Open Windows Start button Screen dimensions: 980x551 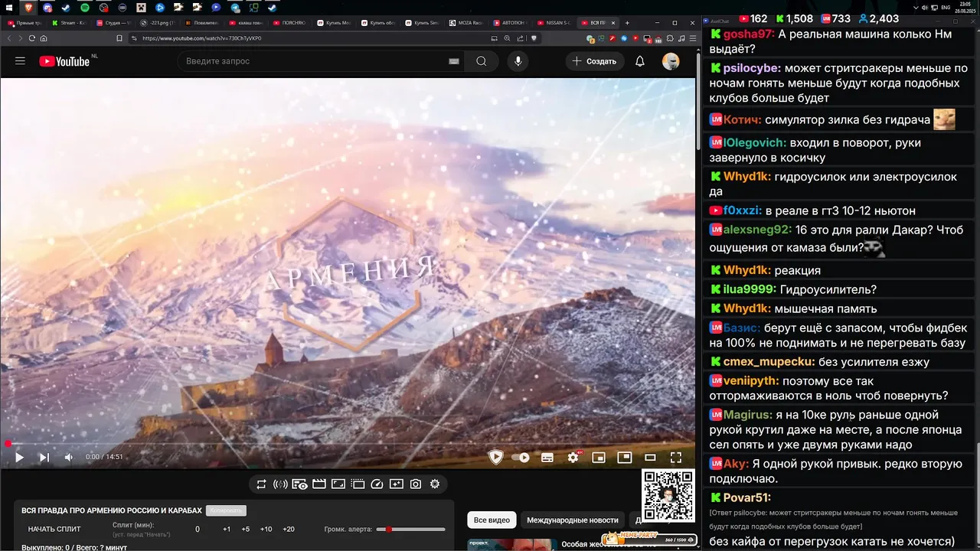point(11,8)
